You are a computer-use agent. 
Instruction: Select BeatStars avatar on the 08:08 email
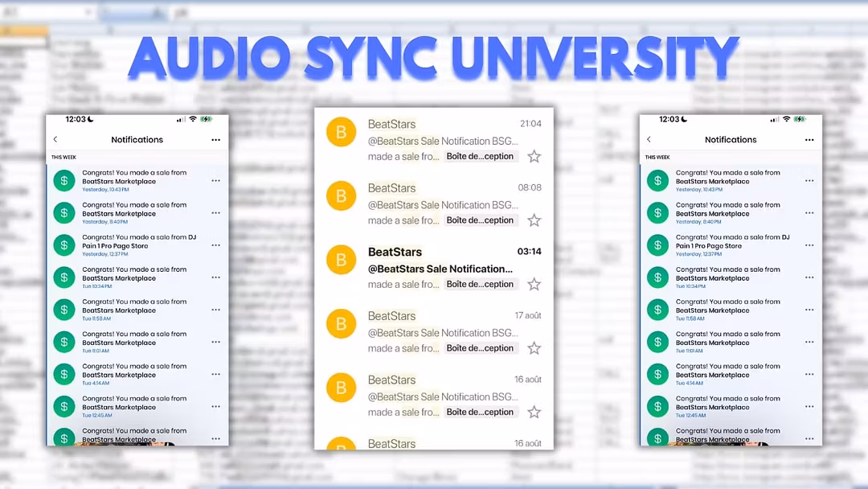[x=341, y=196]
